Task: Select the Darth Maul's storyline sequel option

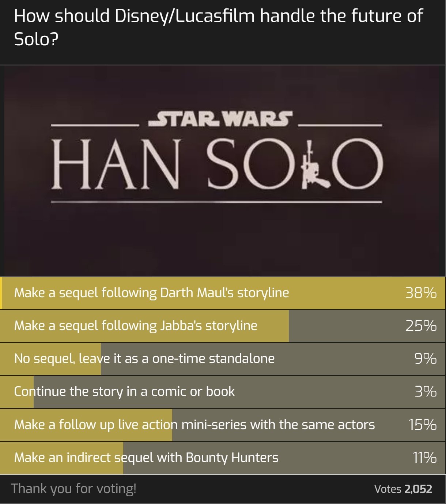Action: pyautogui.click(x=223, y=293)
